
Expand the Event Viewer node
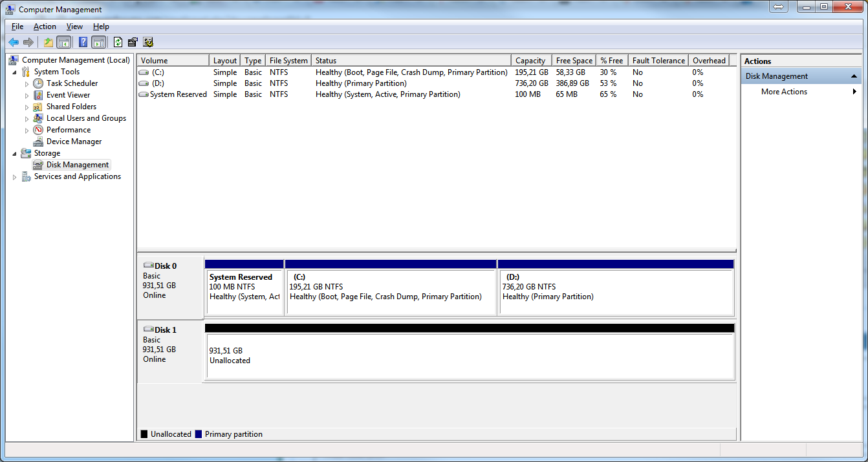(27, 95)
